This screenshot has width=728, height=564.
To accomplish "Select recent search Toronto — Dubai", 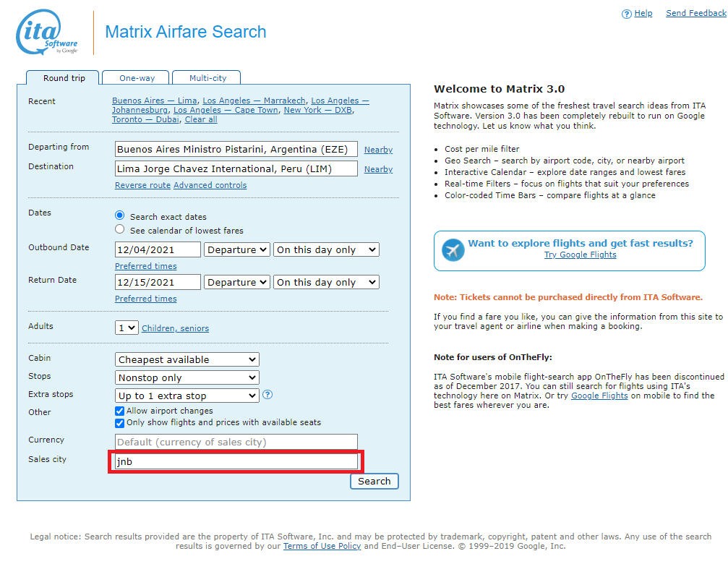I will pyautogui.click(x=145, y=119).
